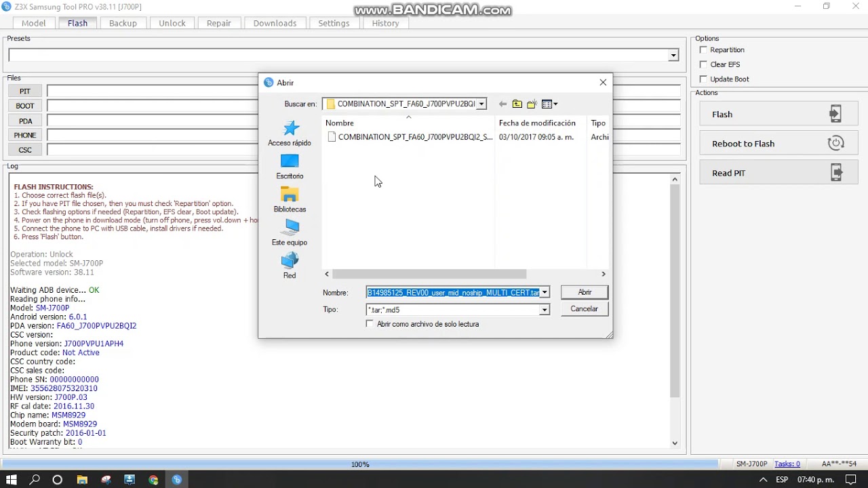
Task: Click the PHONE file selector button
Action: pyautogui.click(x=25, y=135)
